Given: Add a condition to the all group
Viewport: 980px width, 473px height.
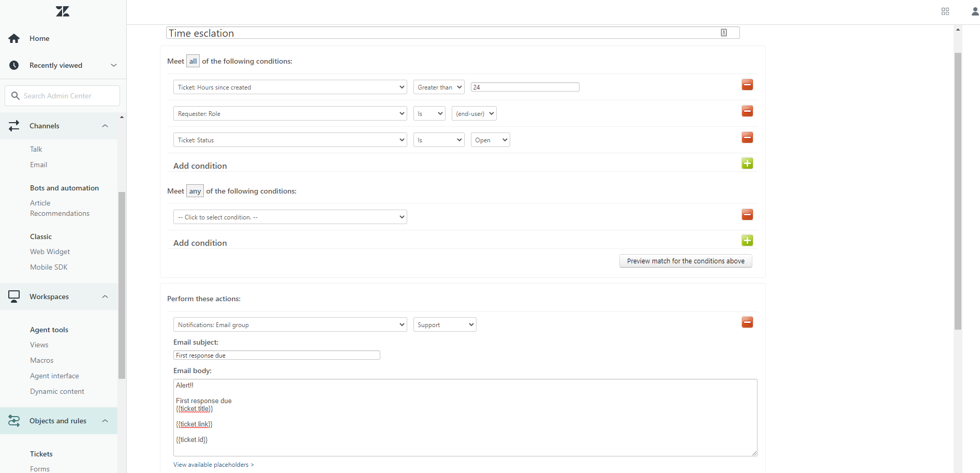Looking at the screenshot, I should [747, 164].
